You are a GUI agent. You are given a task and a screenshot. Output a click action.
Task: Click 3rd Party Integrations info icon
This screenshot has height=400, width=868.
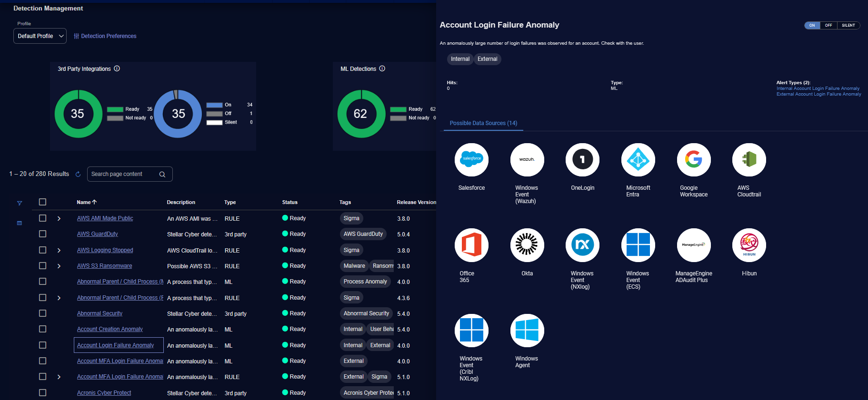click(117, 68)
